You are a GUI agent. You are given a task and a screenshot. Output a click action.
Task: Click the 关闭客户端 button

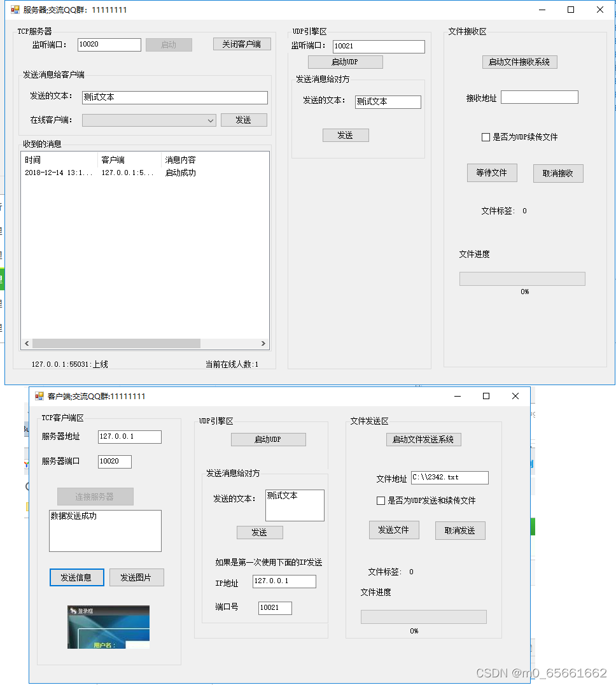pyautogui.click(x=242, y=44)
